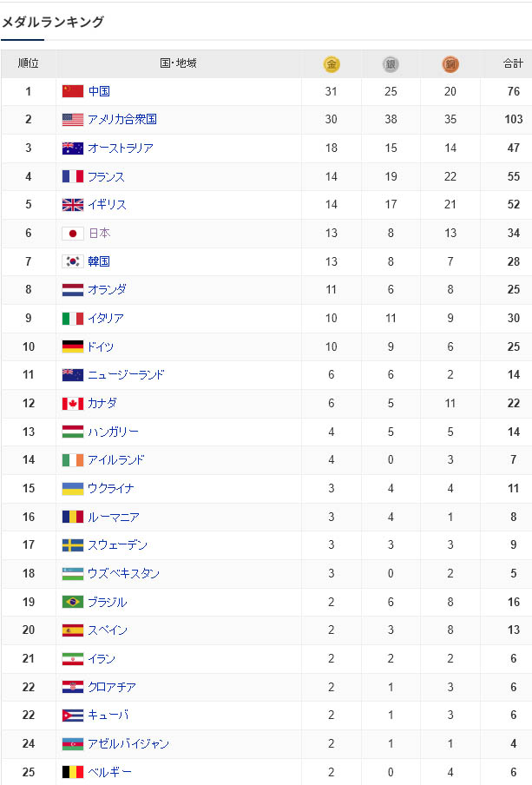Click the gold medal icon in header

tap(332, 63)
